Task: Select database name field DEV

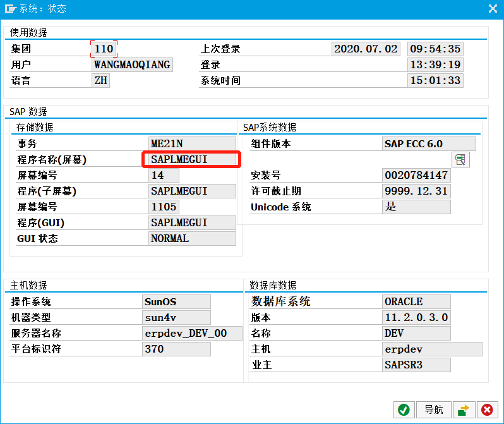Action: [416, 333]
